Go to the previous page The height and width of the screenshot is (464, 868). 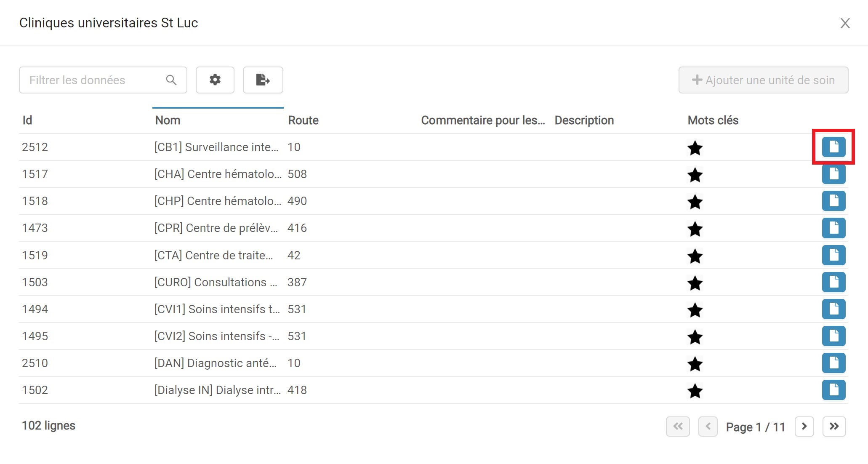[708, 427]
